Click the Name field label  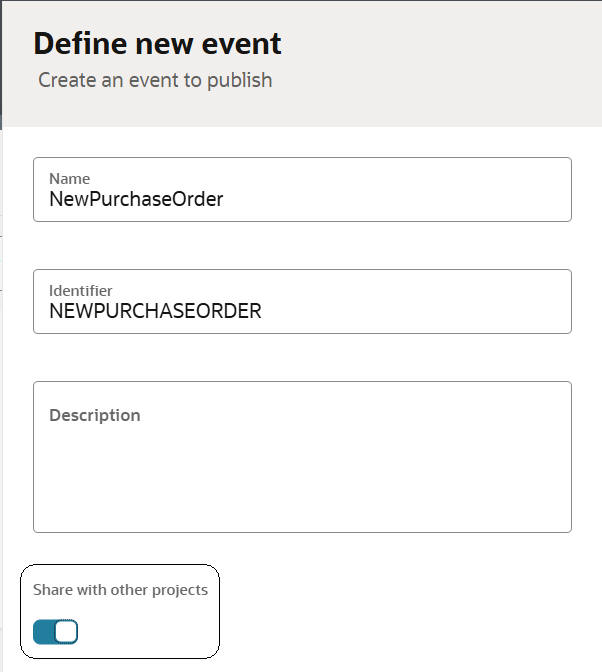(x=69, y=179)
